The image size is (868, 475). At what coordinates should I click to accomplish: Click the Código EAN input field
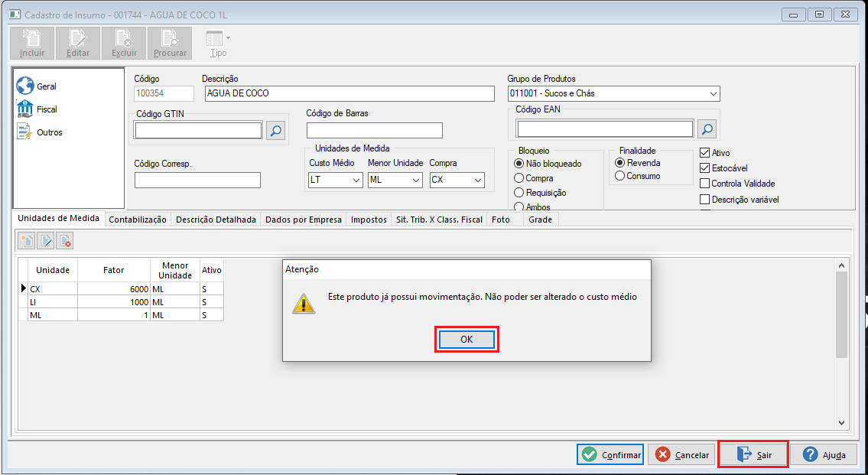pos(605,129)
